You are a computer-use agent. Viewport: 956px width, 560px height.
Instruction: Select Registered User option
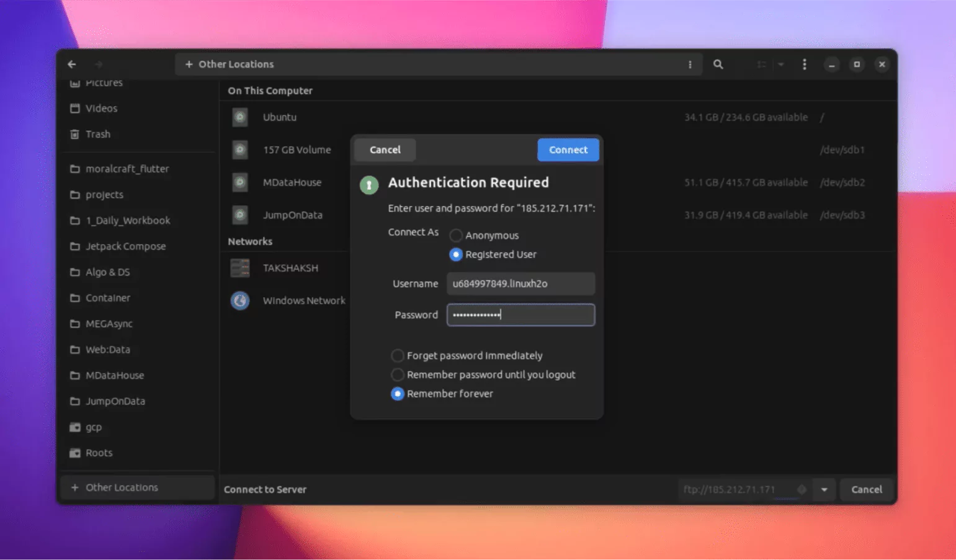click(x=456, y=254)
